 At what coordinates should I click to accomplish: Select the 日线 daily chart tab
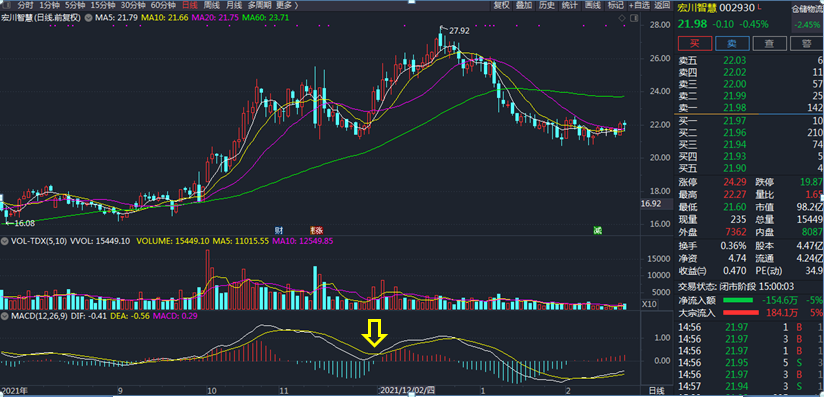[x=190, y=6]
